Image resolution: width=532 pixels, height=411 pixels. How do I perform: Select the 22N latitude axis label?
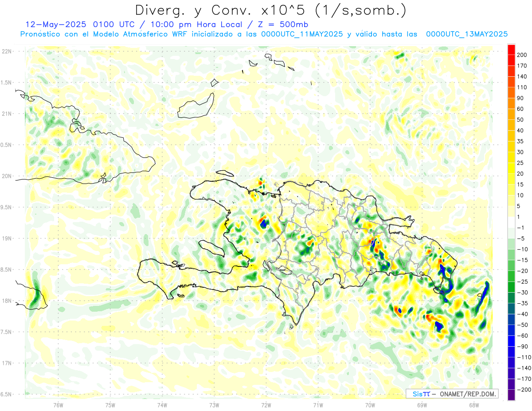pyautogui.click(x=7, y=51)
